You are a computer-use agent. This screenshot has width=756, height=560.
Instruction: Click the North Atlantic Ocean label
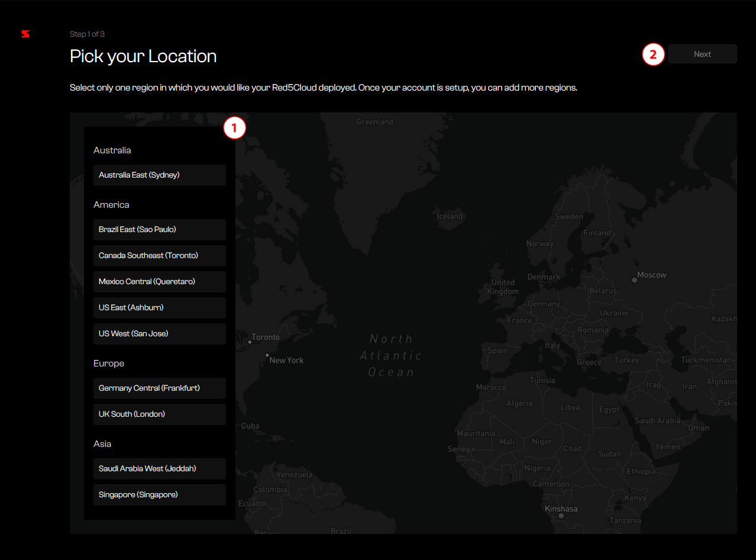(391, 356)
